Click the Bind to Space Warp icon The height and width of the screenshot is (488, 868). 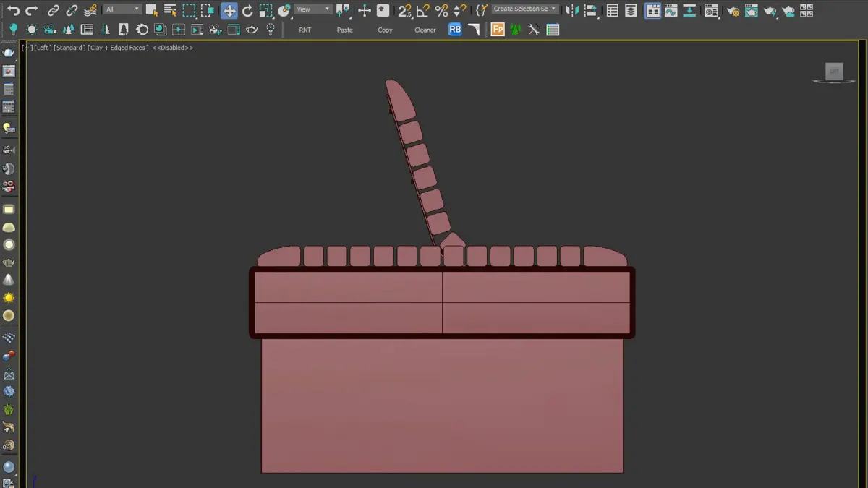[x=90, y=10]
